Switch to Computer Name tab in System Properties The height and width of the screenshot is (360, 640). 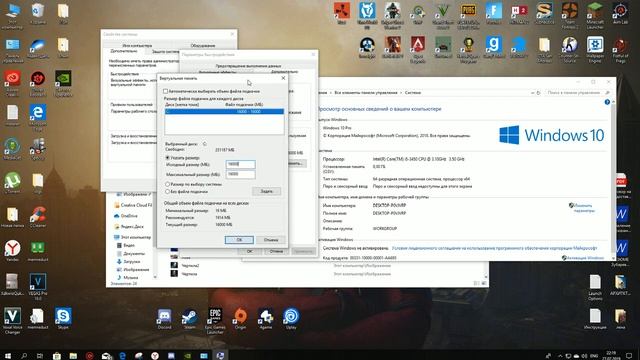137,45
